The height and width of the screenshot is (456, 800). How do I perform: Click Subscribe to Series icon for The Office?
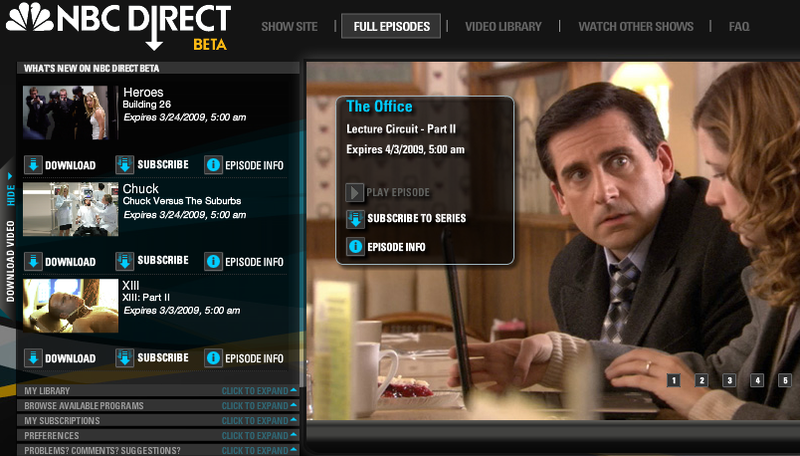click(355, 219)
